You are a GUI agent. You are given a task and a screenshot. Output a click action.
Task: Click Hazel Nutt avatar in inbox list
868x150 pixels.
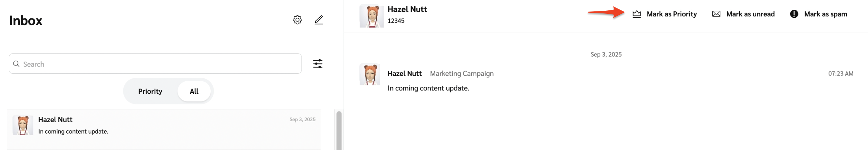pyautogui.click(x=23, y=125)
